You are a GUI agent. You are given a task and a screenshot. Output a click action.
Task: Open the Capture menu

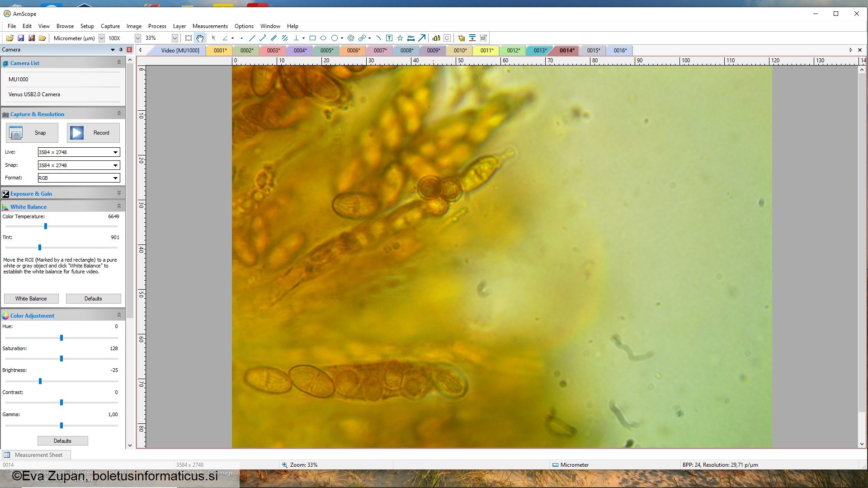[110, 26]
